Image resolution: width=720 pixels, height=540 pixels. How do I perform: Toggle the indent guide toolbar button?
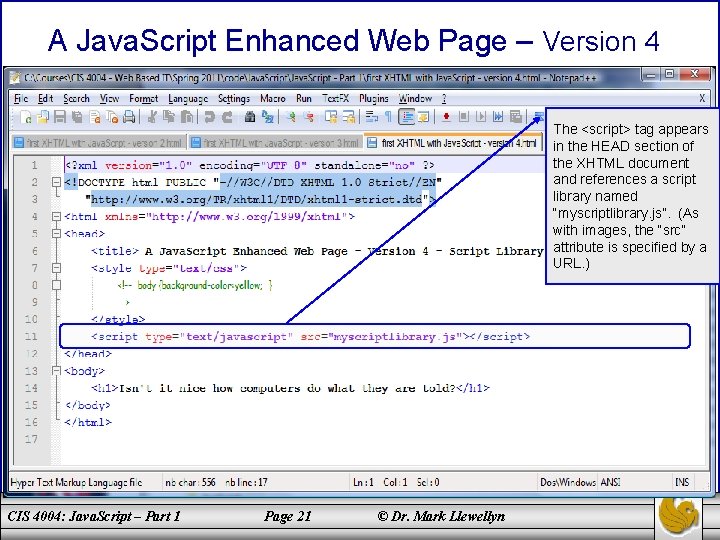(406, 117)
